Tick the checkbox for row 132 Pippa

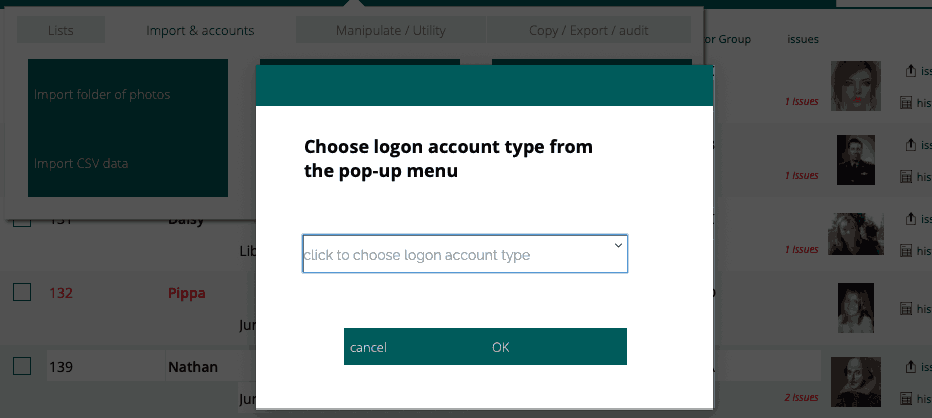pos(22,293)
